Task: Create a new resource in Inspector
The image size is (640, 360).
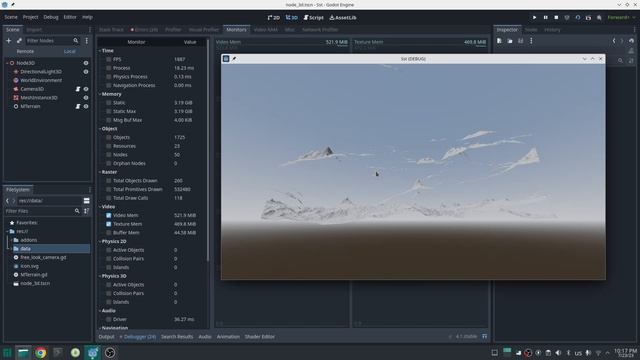Action: click(499, 41)
